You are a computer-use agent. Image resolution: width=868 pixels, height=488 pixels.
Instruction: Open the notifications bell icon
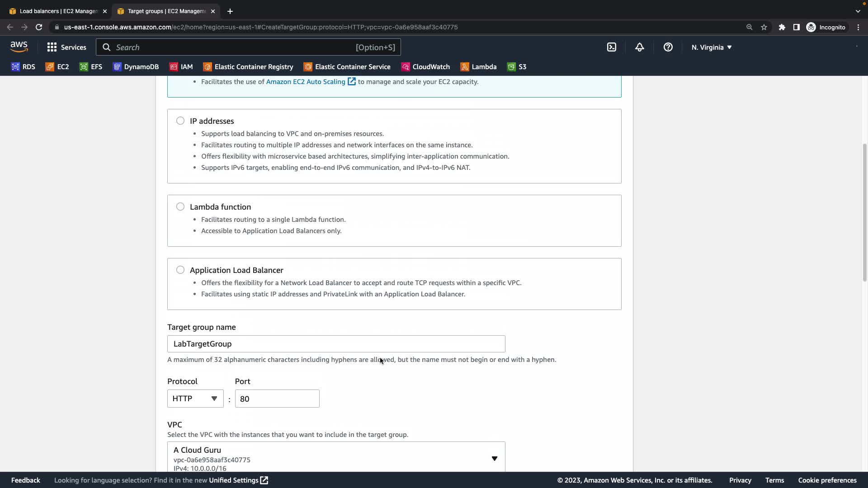[639, 47]
